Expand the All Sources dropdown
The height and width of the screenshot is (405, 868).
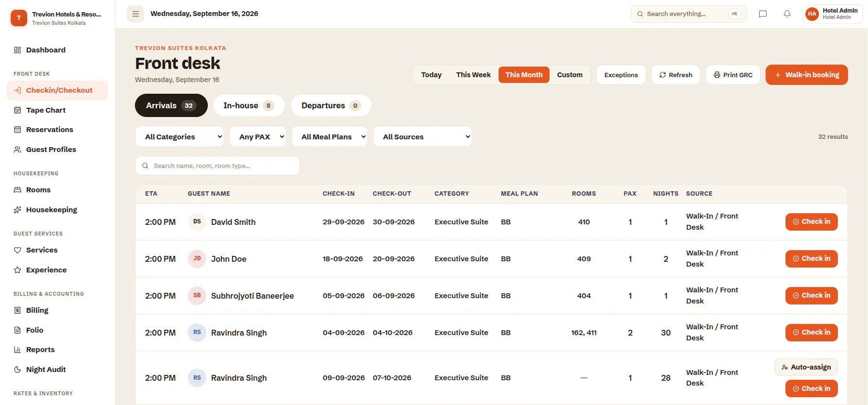422,137
